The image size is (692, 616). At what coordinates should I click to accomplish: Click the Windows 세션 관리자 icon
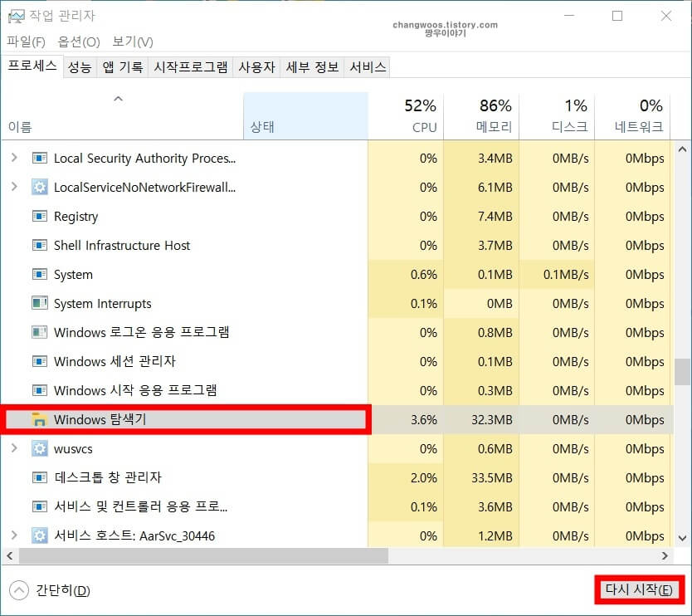click(39, 361)
